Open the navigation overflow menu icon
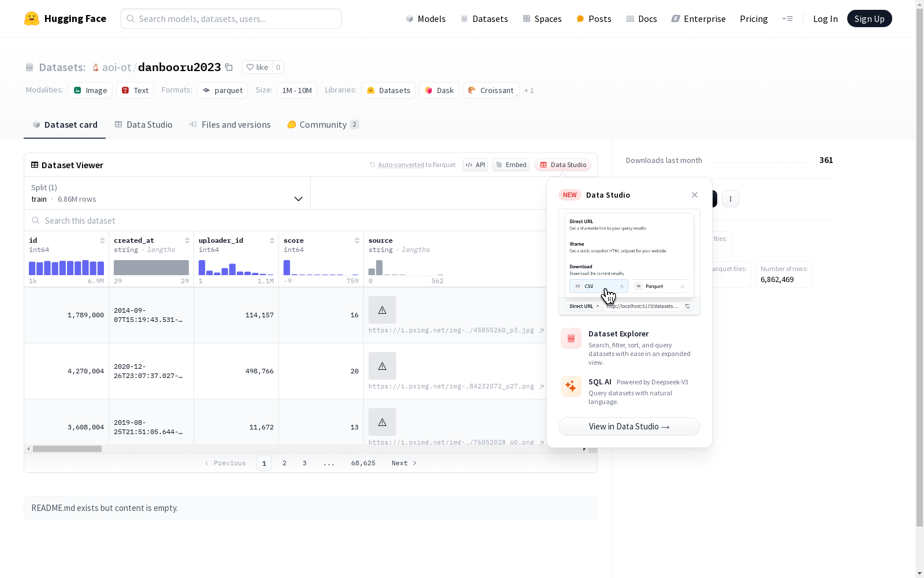This screenshot has height=578, width=924. coord(787,18)
